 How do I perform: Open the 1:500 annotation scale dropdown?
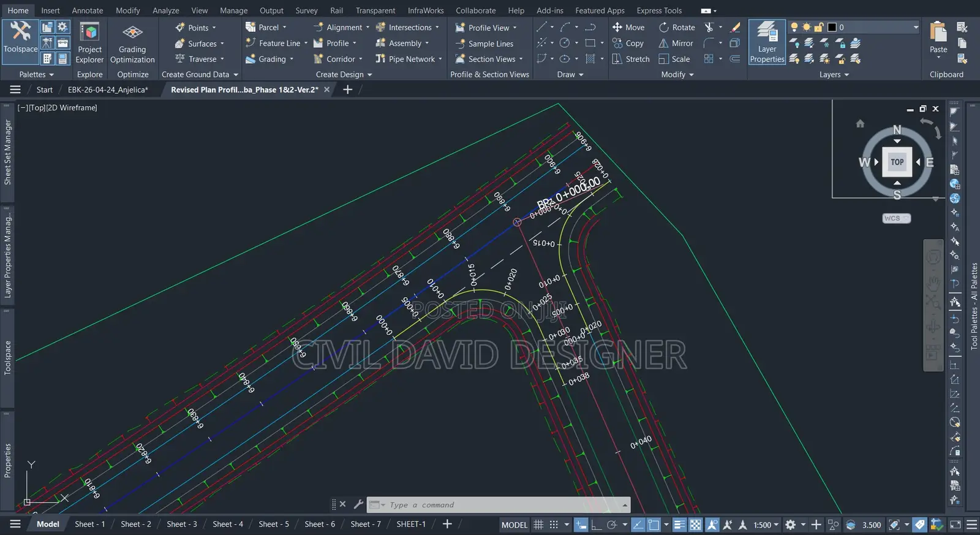[x=766, y=525]
